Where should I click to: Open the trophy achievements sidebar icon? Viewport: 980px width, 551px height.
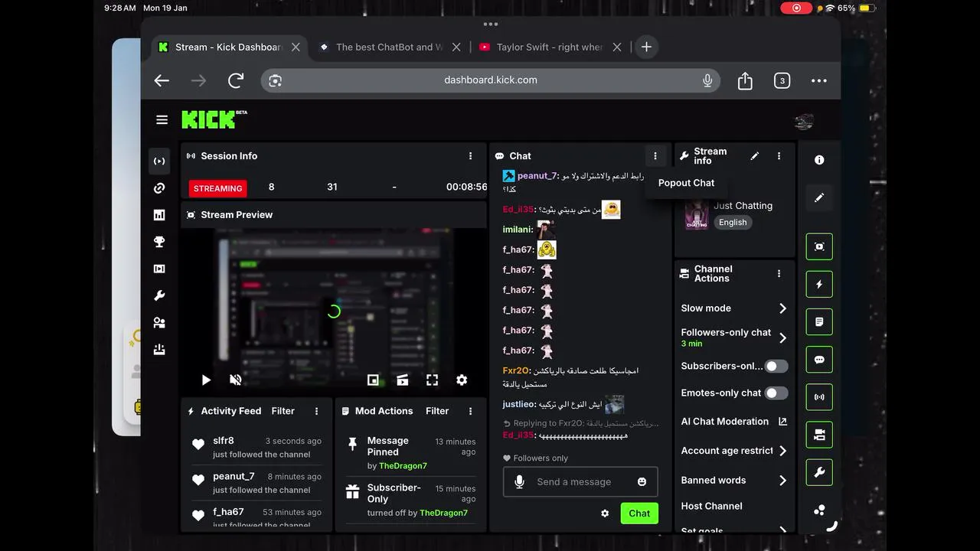click(159, 242)
